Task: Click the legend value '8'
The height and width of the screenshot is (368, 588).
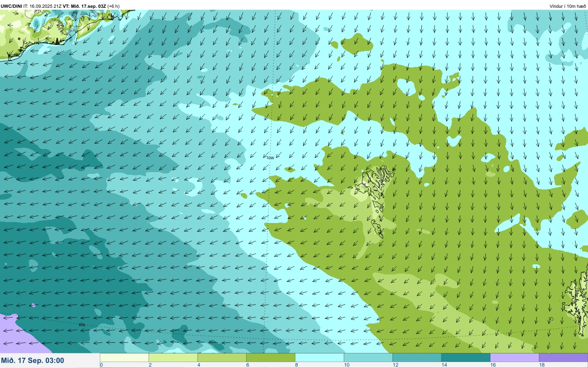Action: click(x=296, y=365)
